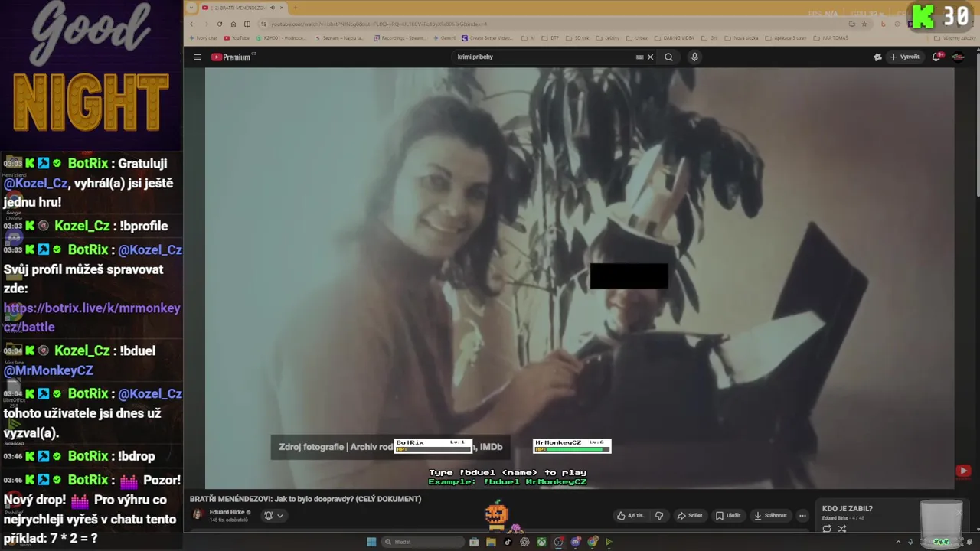Open the tab search chevron in the browser

191,8
